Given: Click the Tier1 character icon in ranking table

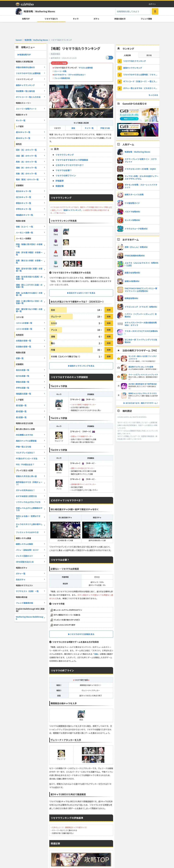Looking at the screenshot, I should (x=66, y=231).
